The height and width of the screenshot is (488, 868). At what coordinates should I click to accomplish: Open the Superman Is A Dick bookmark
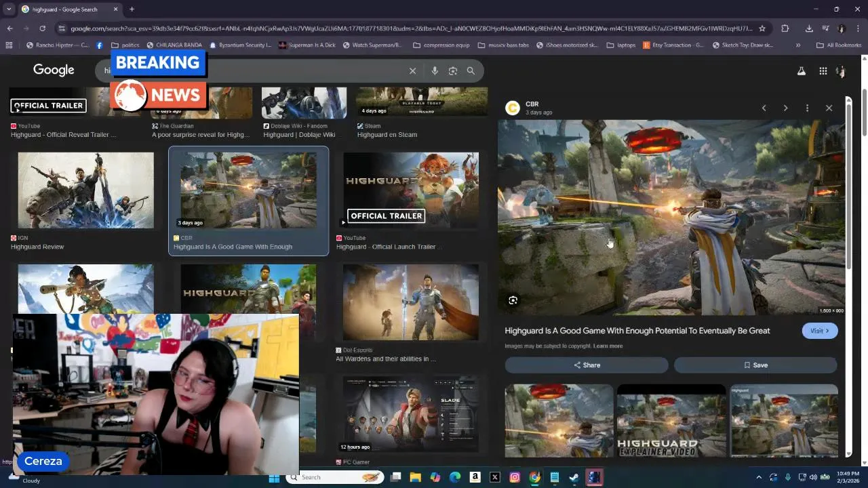click(x=306, y=45)
